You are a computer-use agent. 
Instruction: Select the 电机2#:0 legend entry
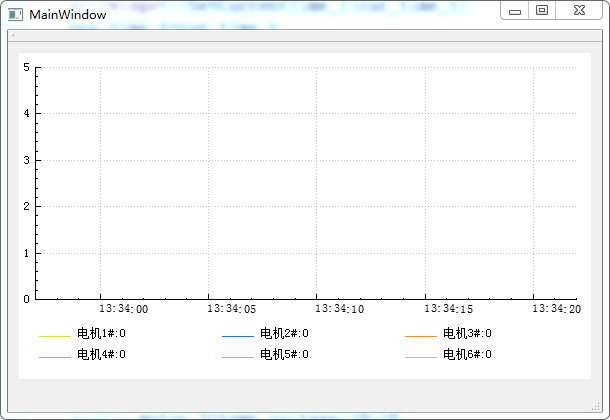coord(265,333)
